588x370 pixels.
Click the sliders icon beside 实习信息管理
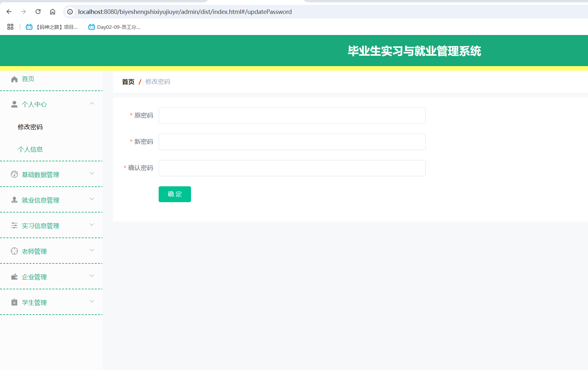pyautogui.click(x=14, y=225)
